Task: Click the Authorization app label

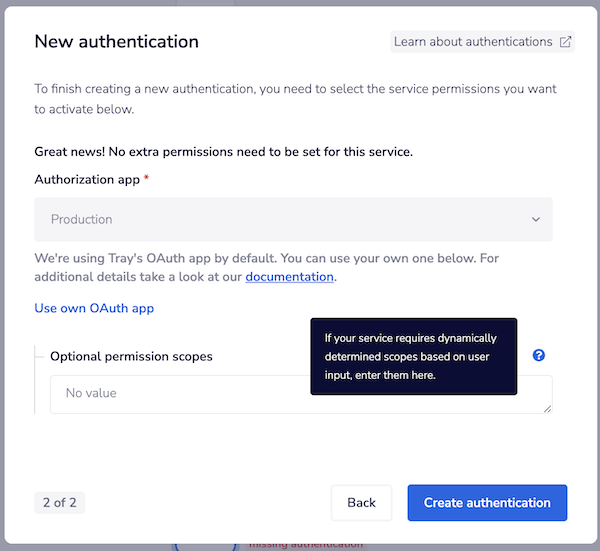Action: (88, 180)
